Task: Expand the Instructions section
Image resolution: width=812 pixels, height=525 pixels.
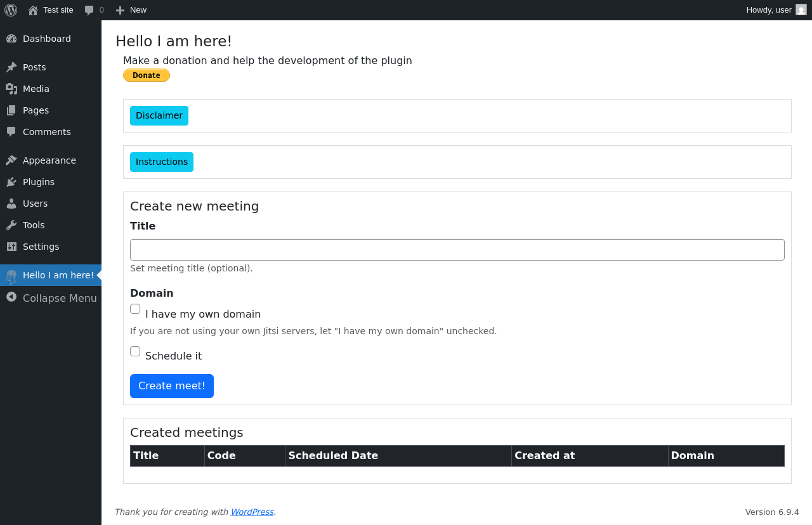Action: 162,162
